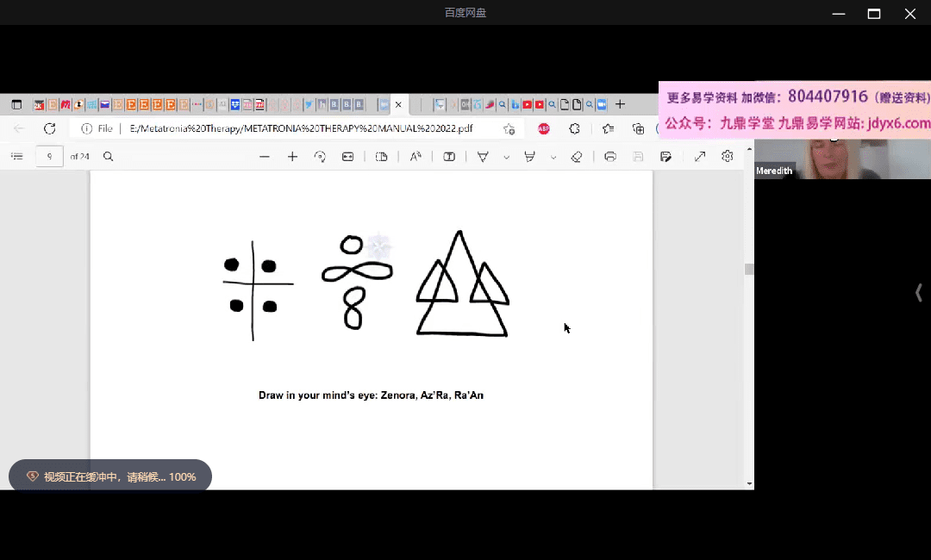931x560 pixels.
Task: Refresh the current page
Action: click(50, 128)
